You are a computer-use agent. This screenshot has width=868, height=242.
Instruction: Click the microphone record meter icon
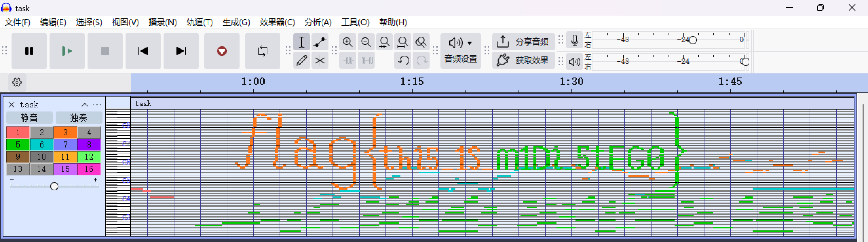click(x=574, y=40)
